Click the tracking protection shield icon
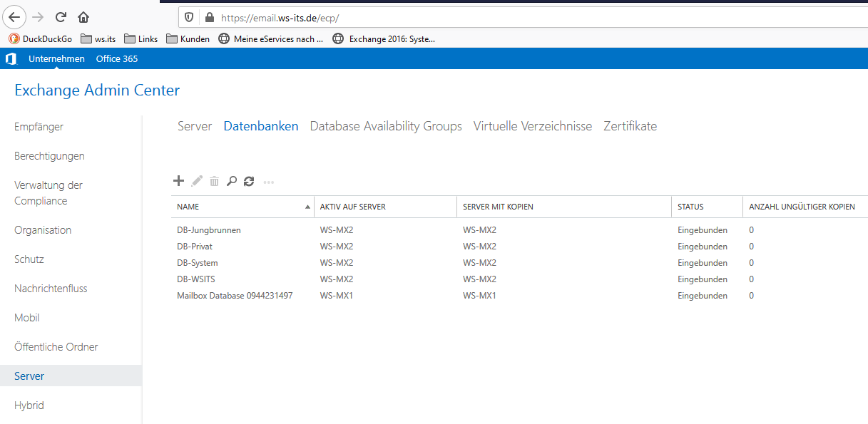 pyautogui.click(x=189, y=17)
